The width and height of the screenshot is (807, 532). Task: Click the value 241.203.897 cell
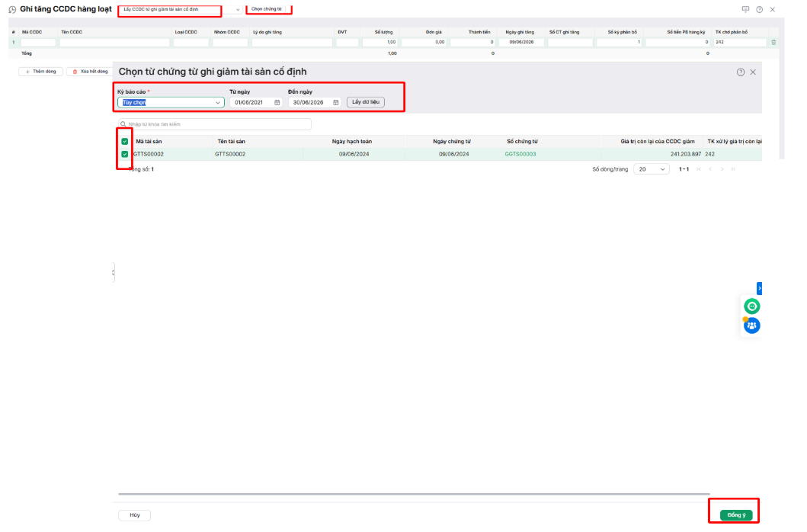point(686,154)
